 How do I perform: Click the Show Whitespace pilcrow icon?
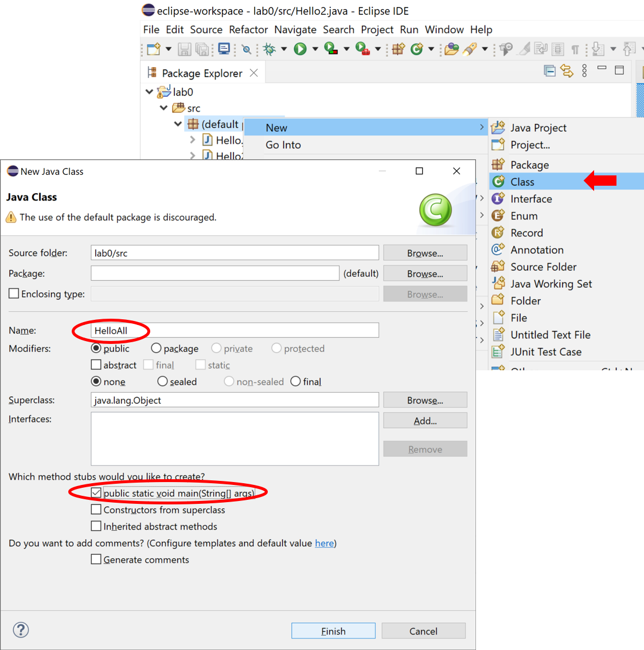tap(575, 49)
